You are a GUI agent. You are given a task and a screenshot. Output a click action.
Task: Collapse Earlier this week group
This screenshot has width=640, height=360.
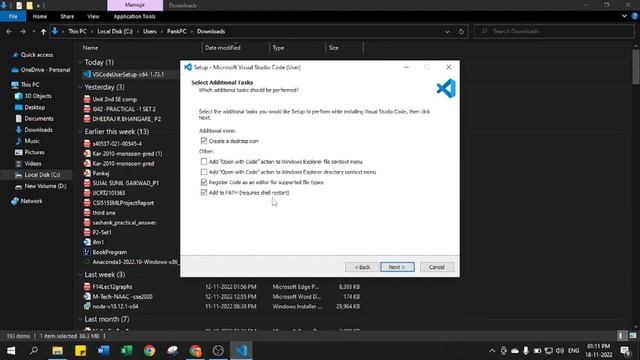click(x=80, y=132)
